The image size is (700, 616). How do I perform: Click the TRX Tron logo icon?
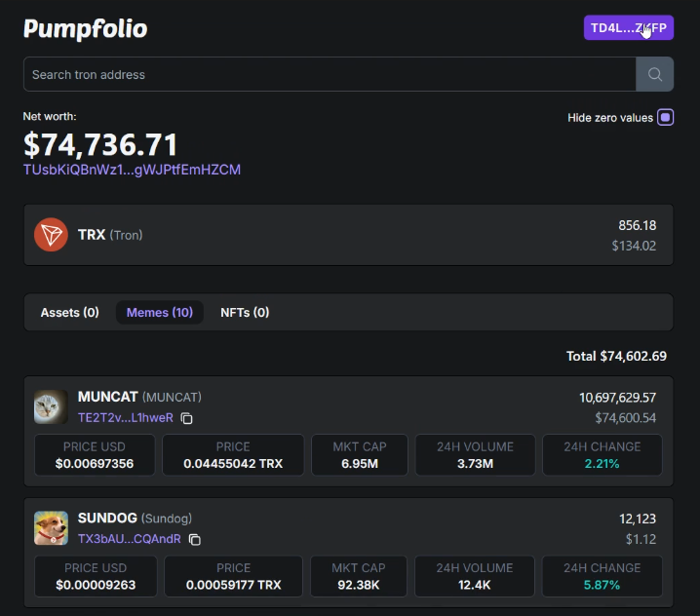(51, 235)
